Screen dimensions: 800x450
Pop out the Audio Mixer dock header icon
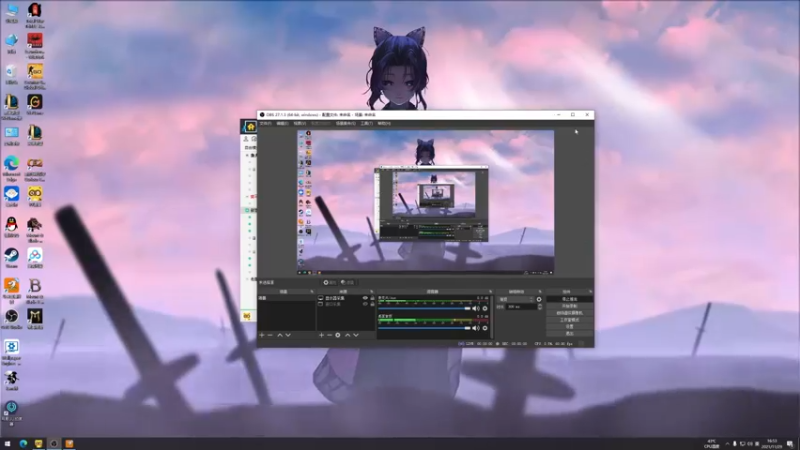(x=490, y=292)
